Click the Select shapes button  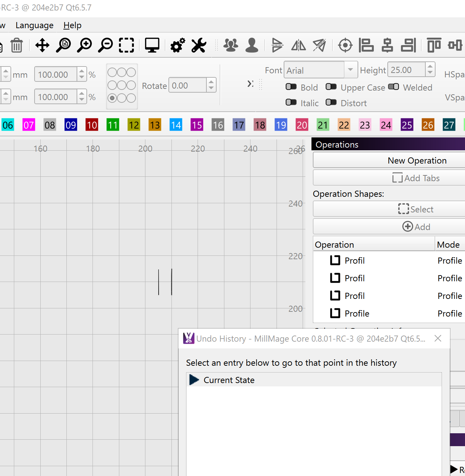[x=389, y=209]
